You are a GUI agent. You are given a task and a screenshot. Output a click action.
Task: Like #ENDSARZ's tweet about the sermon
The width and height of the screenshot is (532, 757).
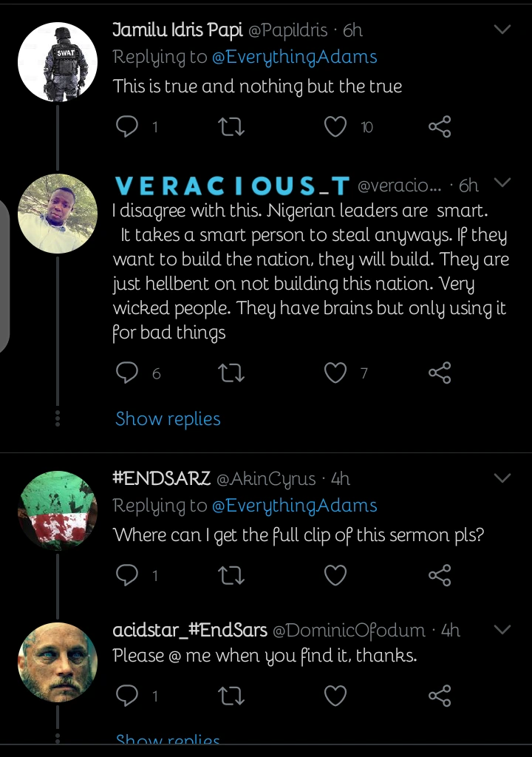tap(335, 574)
